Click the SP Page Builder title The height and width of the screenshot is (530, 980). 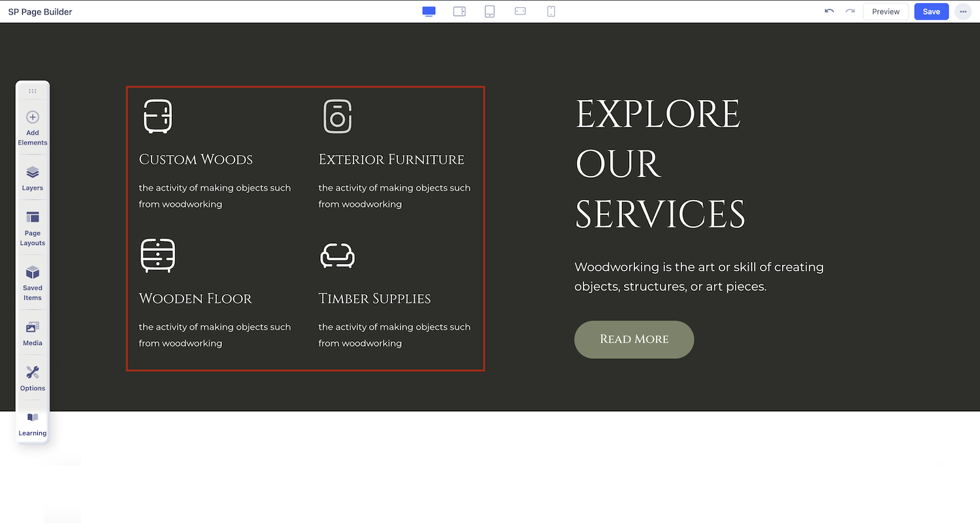(x=40, y=12)
